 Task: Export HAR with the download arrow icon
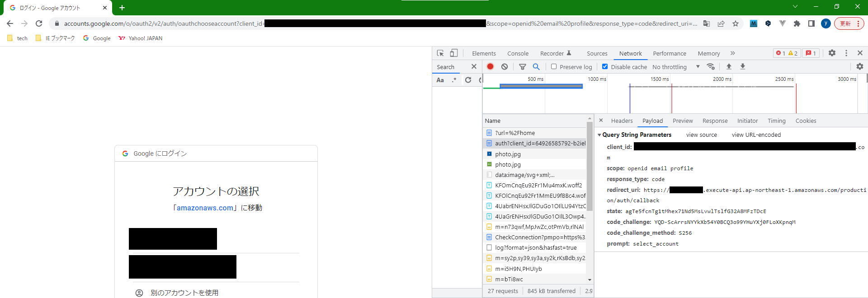click(x=742, y=66)
